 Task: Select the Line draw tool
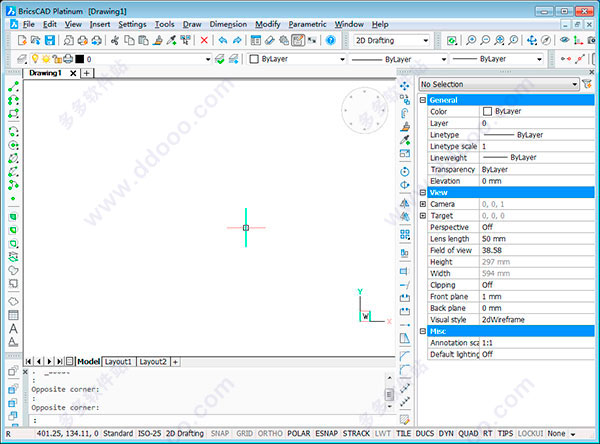13,87
